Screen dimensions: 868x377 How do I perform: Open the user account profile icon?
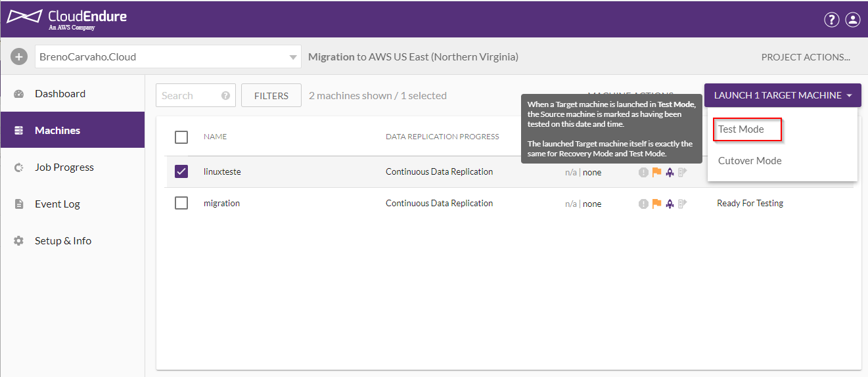tap(852, 20)
